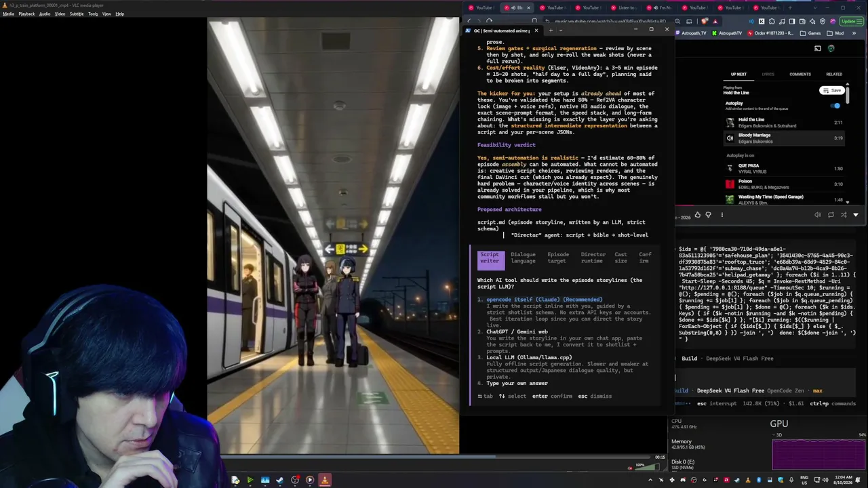Play Hold the Line from the queue
The image size is (868, 488).
pyautogui.click(x=785, y=123)
